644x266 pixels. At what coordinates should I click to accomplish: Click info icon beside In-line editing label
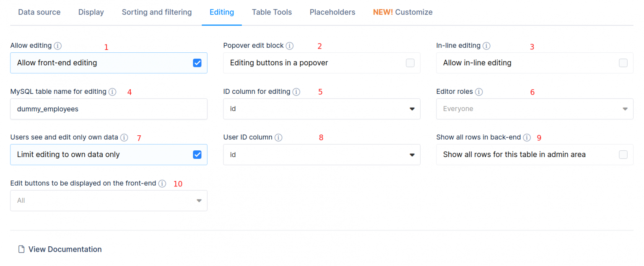486,46
